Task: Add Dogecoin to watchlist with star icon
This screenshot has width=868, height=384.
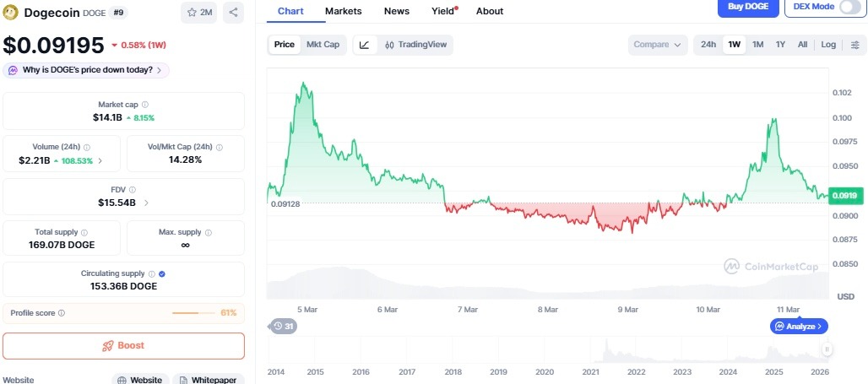Action: [x=199, y=13]
